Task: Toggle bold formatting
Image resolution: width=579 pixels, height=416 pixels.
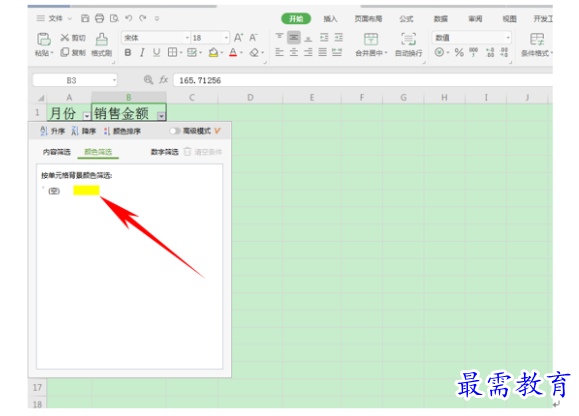Action: pyautogui.click(x=128, y=53)
